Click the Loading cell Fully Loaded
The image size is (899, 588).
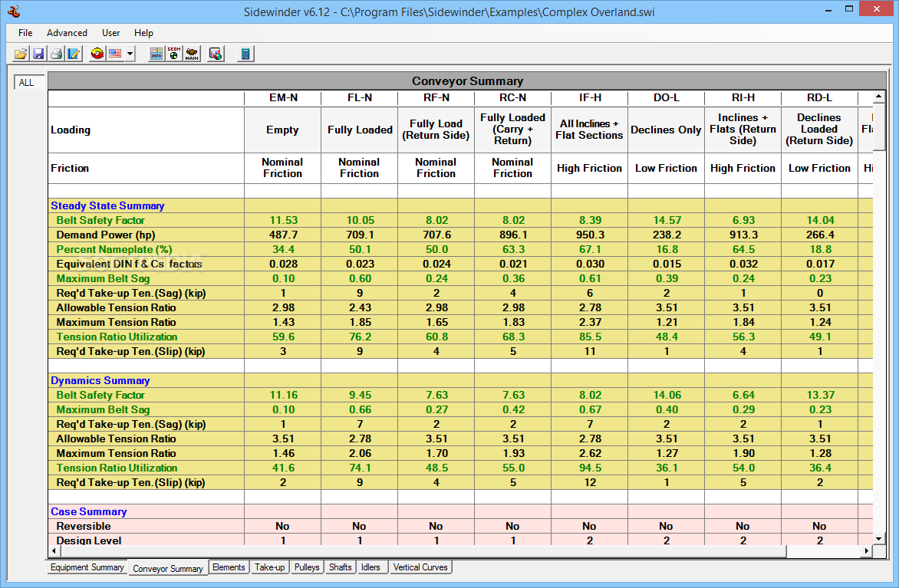[x=360, y=130]
